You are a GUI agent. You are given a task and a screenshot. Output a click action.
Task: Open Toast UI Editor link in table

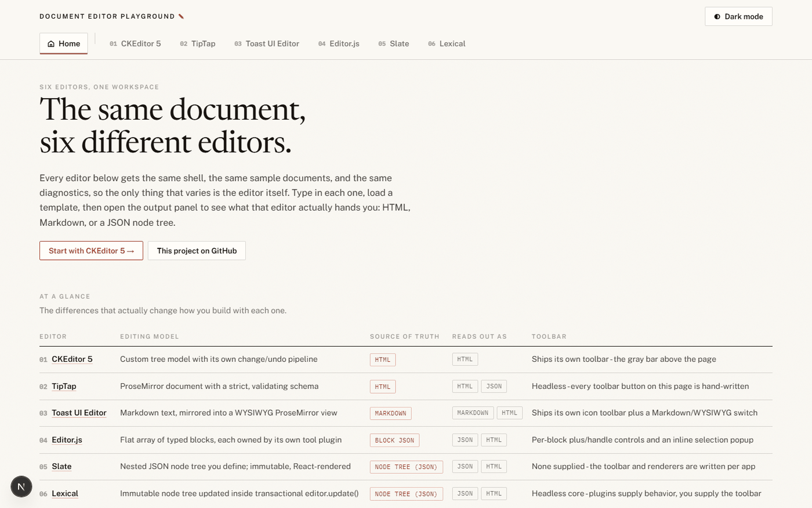79,413
